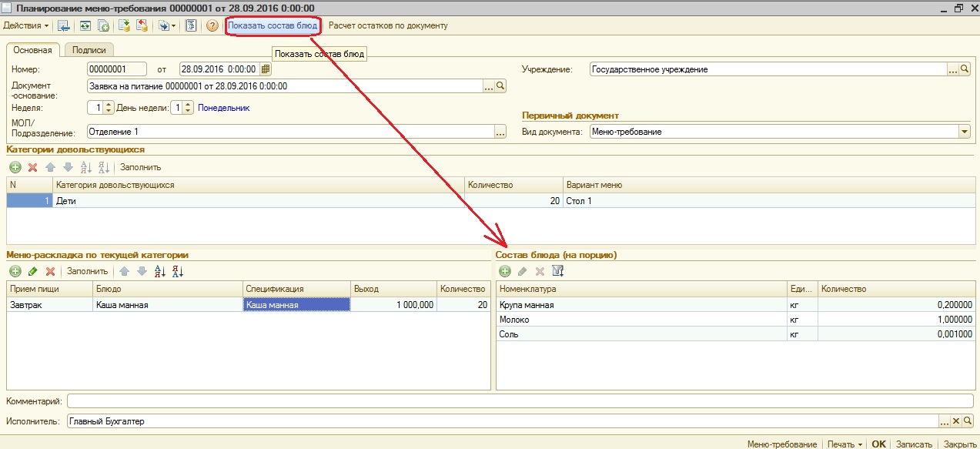Expand the Вид документа dropdown
Viewport: 980px width, 449px height.
coord(965,132)
